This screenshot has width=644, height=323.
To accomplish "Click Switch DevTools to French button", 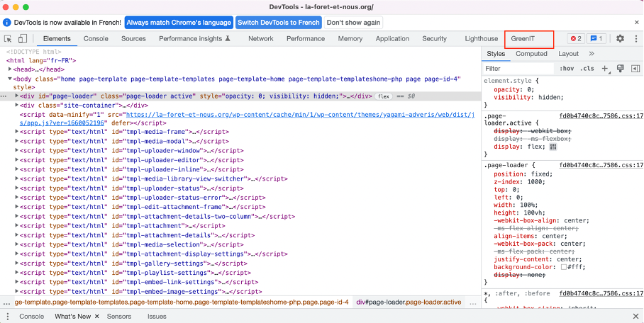I will pyautogui.click(x=279, y=23).
